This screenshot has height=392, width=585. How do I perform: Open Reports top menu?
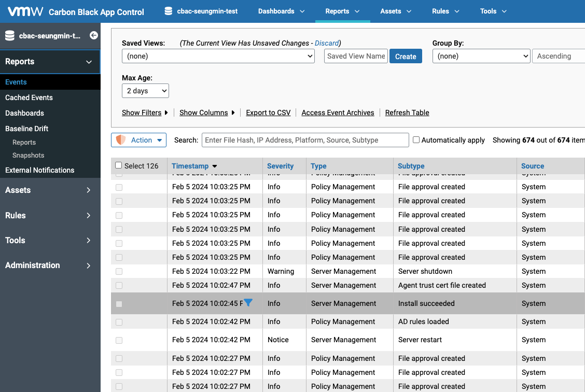point(342,11)
